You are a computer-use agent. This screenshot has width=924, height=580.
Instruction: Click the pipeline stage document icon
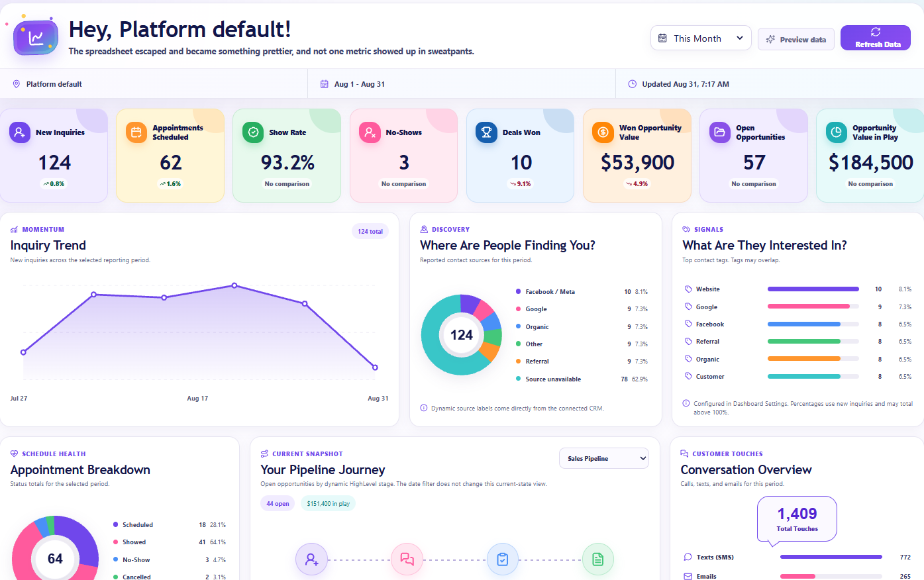[x=598, y=559]
